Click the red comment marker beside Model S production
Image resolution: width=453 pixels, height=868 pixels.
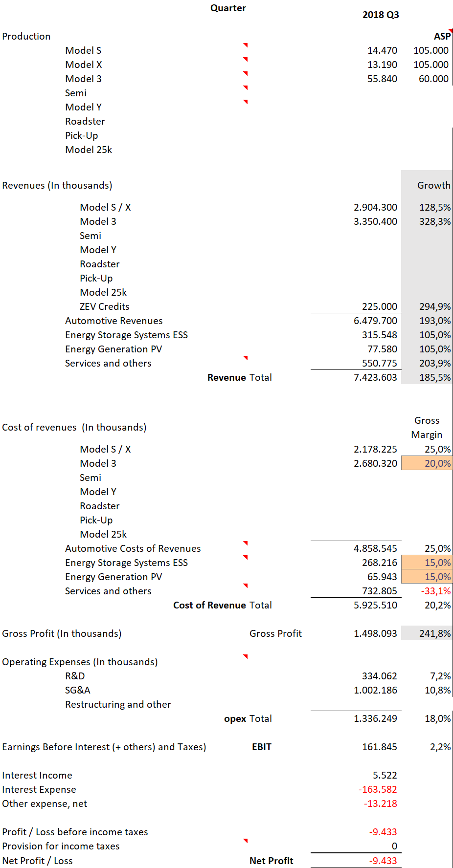[246, 45]
